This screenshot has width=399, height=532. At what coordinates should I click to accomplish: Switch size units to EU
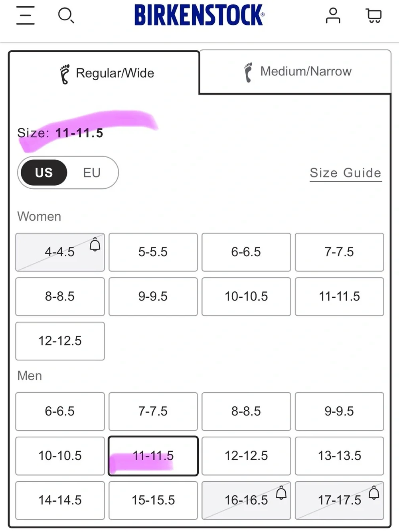pyautogui.click(x=92, y=172)
